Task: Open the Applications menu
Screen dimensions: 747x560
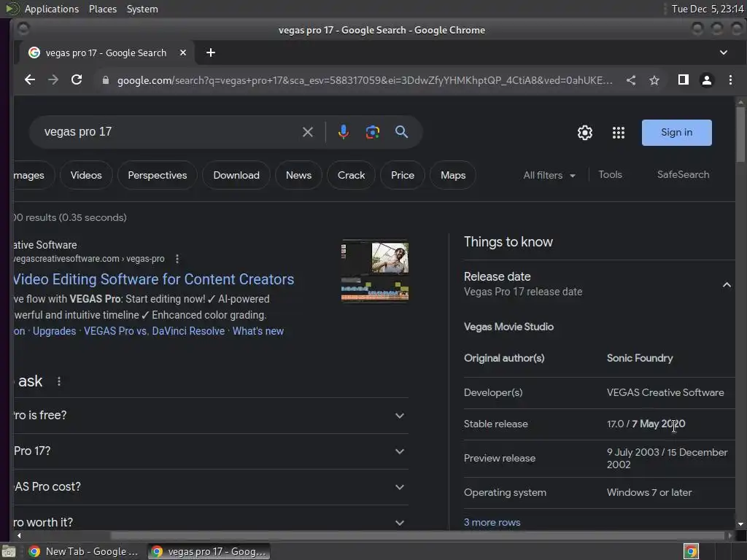Action: pyautogui.click(x=52, y=9)
